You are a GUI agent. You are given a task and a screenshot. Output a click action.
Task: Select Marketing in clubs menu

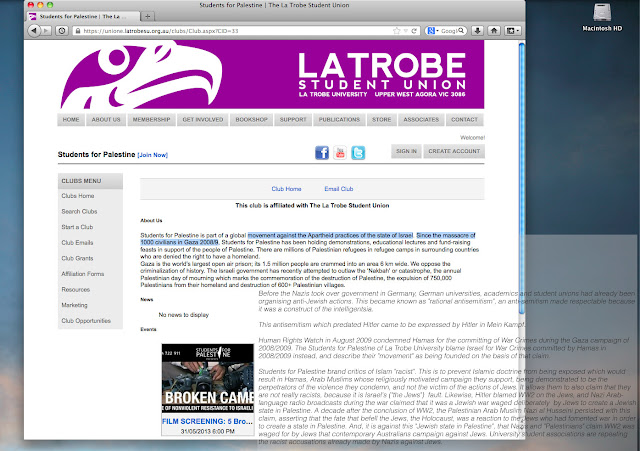pos(75,305)
